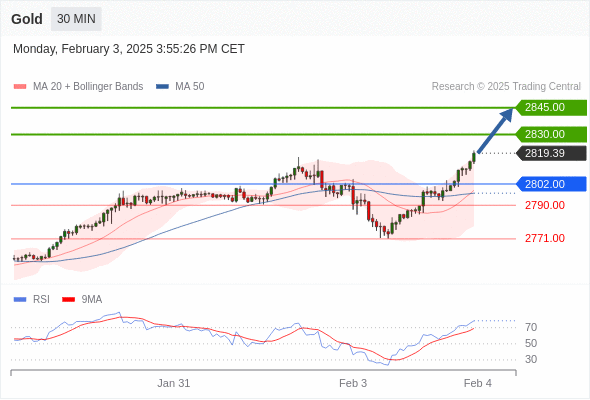Click the RSI 70 level label
Image resolution: width=590 pixels, height=400 pixels.
coord(531,327)
